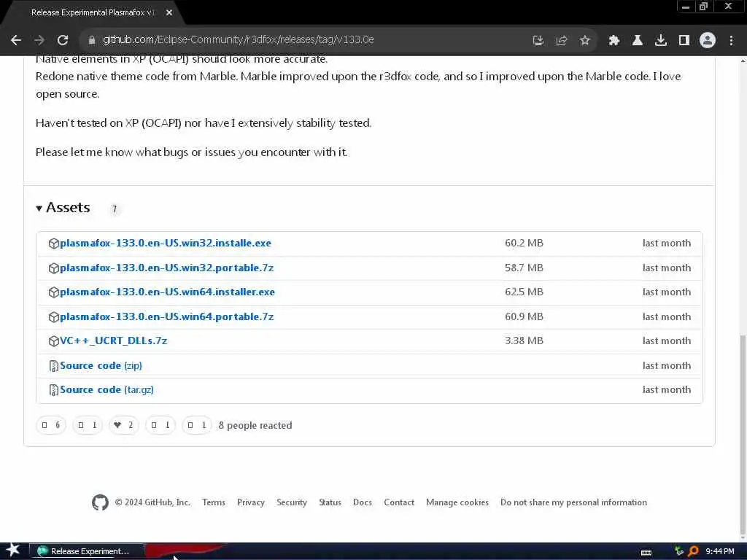
Task: Open the Start menu star icon
Action: click(x=12, y=550)
